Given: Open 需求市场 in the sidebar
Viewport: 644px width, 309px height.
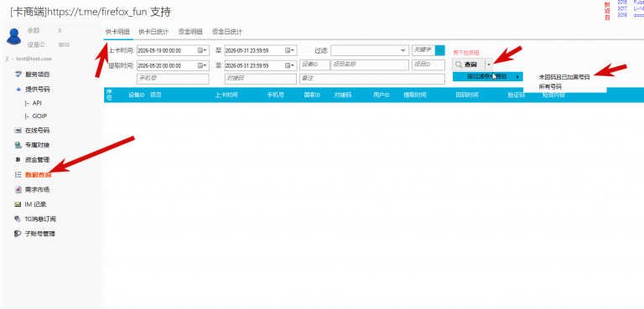Looking at the screenshot, I should coord(38,189).
